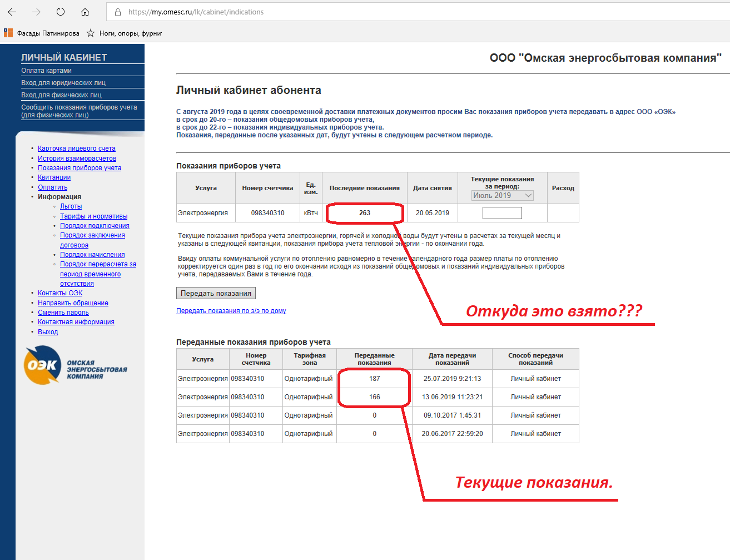Click the browser forward arrow

[36, 12]
